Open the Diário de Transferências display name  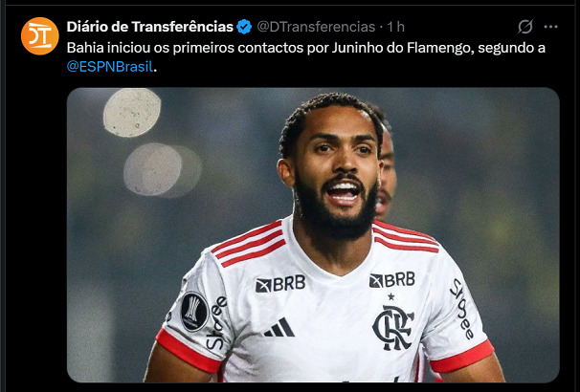click(150, 27)
